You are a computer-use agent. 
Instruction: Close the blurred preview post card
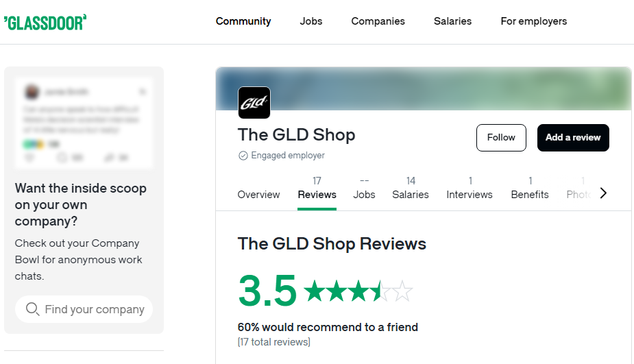point(143,92)
